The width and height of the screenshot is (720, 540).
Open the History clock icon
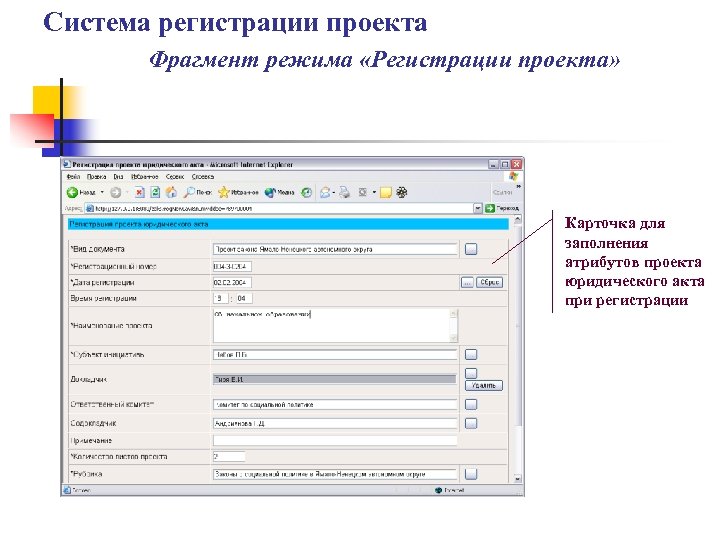click(306, 192)
